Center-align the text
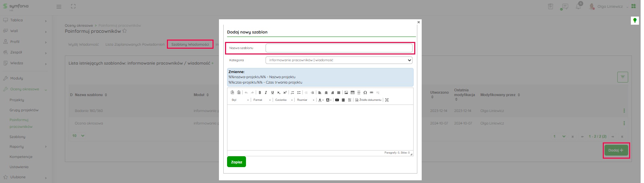Screen dimensions: 644x183 point(326,93)
